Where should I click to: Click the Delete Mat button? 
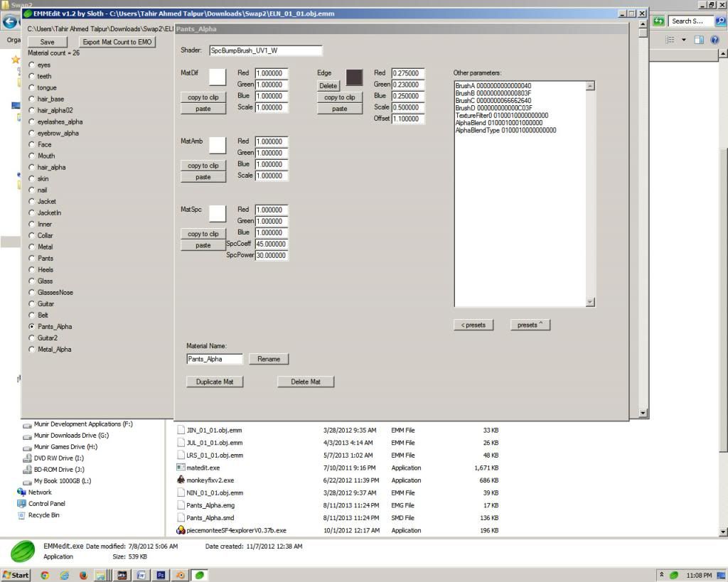(x=306, y=382)
